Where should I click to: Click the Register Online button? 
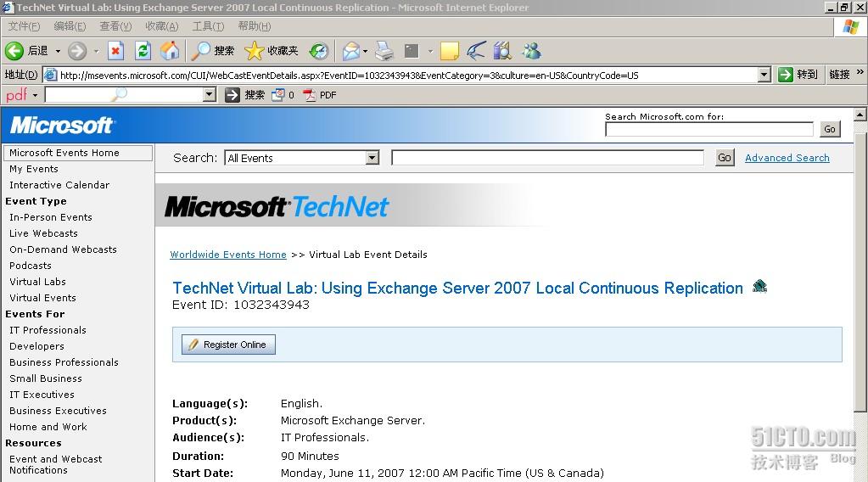coord(228,345)
